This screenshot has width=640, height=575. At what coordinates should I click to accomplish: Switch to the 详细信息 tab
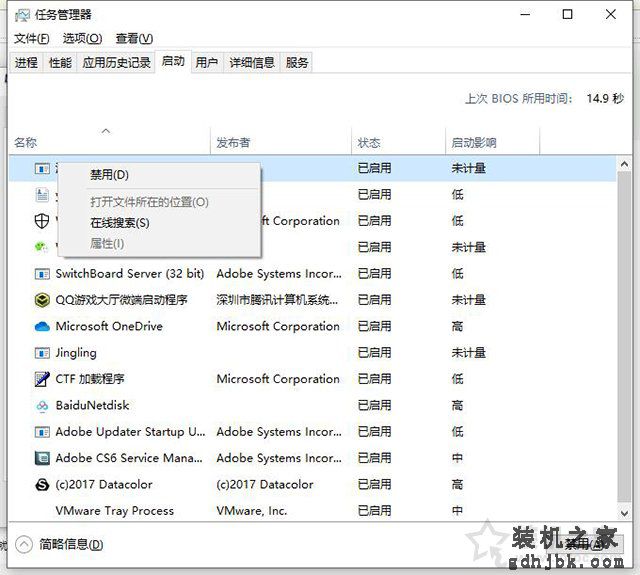click(x=252, y=62)
